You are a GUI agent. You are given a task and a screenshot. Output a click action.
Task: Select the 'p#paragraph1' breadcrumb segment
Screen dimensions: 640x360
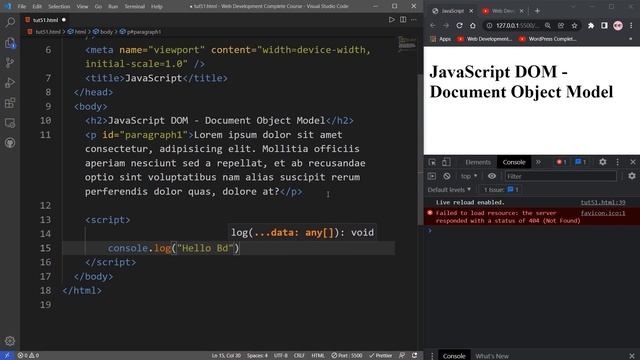[140, 31]
